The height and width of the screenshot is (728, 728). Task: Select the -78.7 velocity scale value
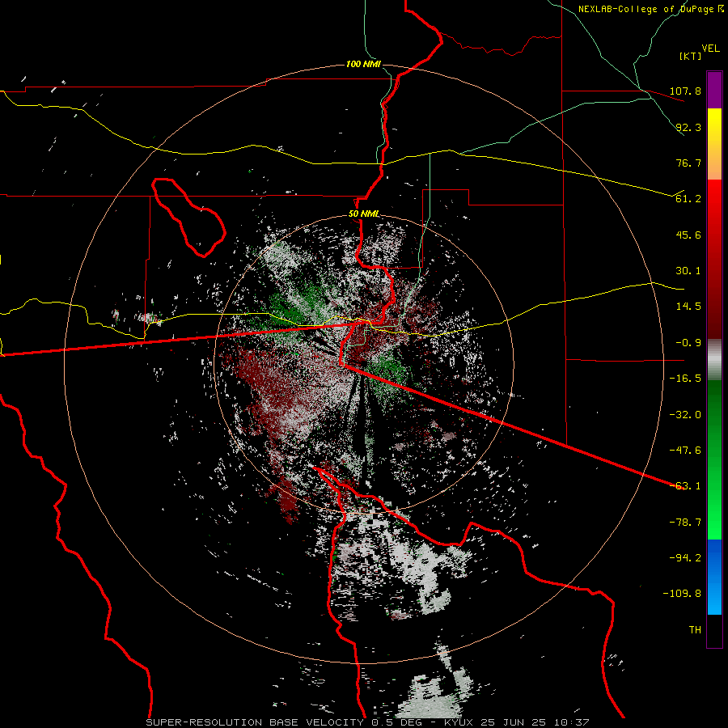click(685, 523)
